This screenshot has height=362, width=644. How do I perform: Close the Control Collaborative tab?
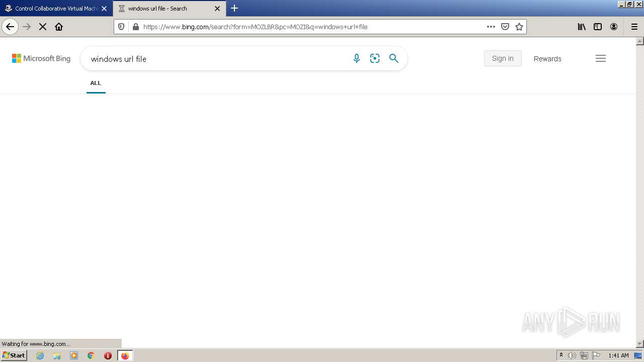(104, 9)
